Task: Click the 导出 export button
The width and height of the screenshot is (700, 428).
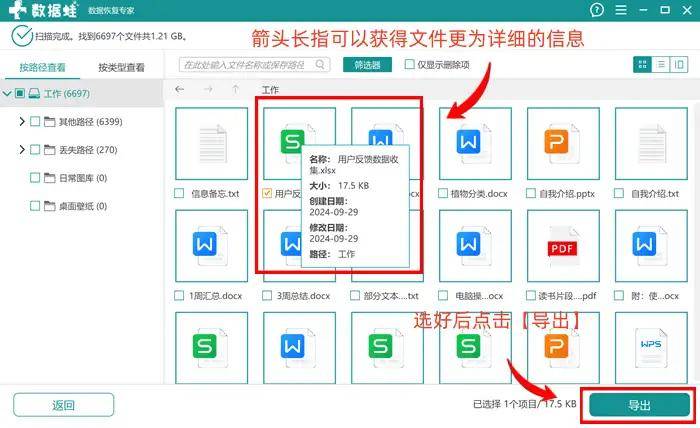Action: tap(638, 405)
